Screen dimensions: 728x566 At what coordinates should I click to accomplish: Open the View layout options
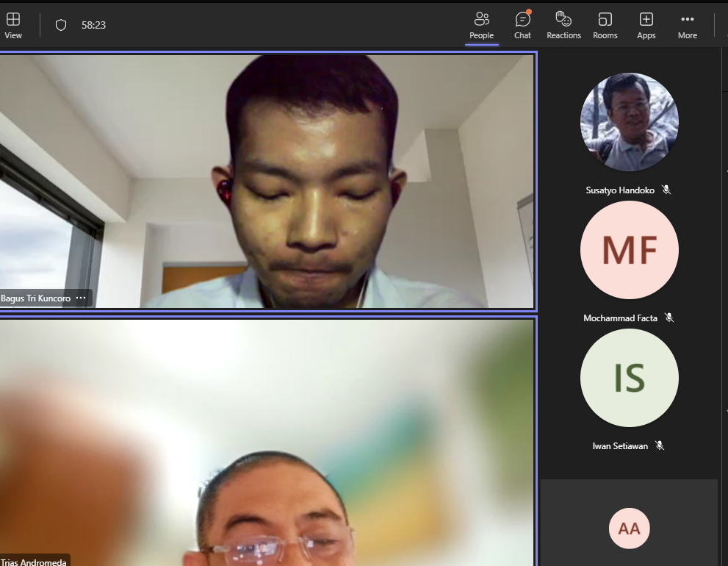point(13,24)
